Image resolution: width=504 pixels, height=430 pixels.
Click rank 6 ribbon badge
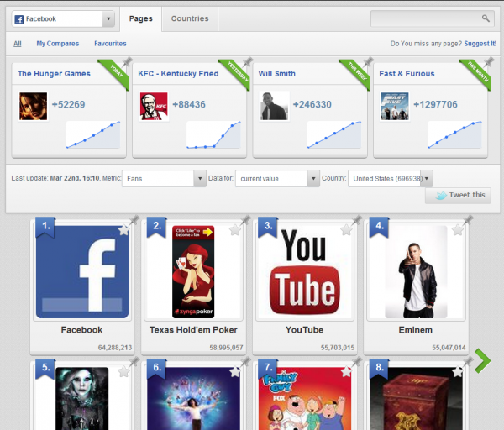157,369
